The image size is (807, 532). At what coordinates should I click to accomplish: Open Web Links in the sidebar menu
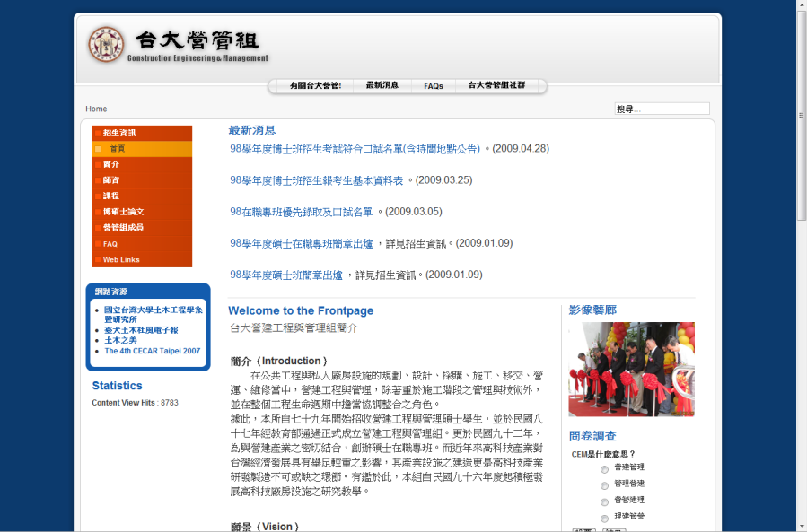coord(121,260)
